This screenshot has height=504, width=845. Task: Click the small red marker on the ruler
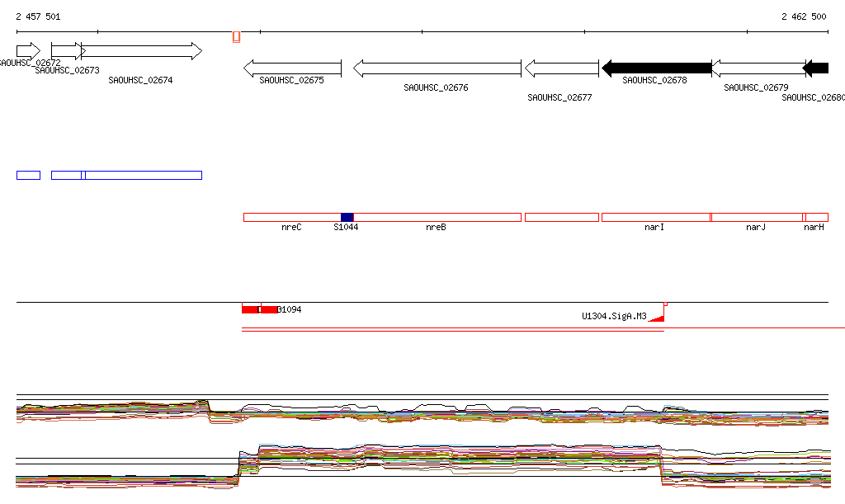coord(236,37)
